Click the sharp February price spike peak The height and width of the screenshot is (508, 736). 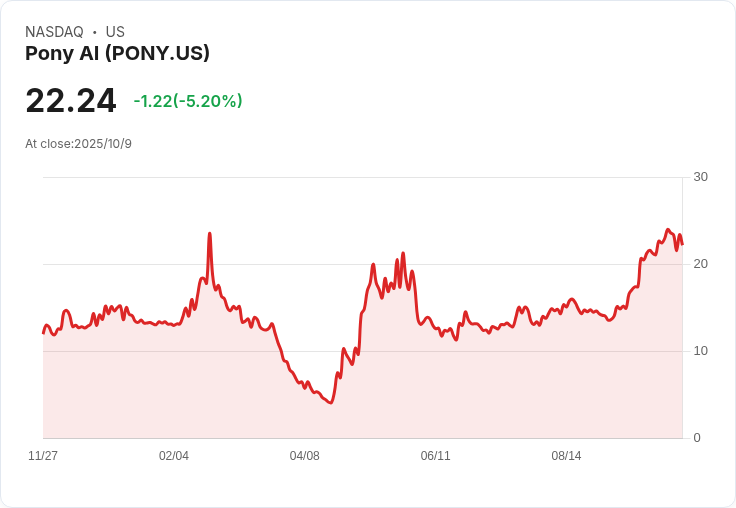[209, 234]
